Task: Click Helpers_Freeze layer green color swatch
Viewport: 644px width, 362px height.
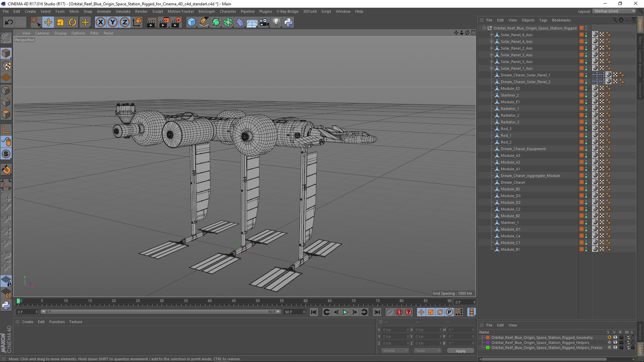Action: pyautogui.click(x=488, y=348)
